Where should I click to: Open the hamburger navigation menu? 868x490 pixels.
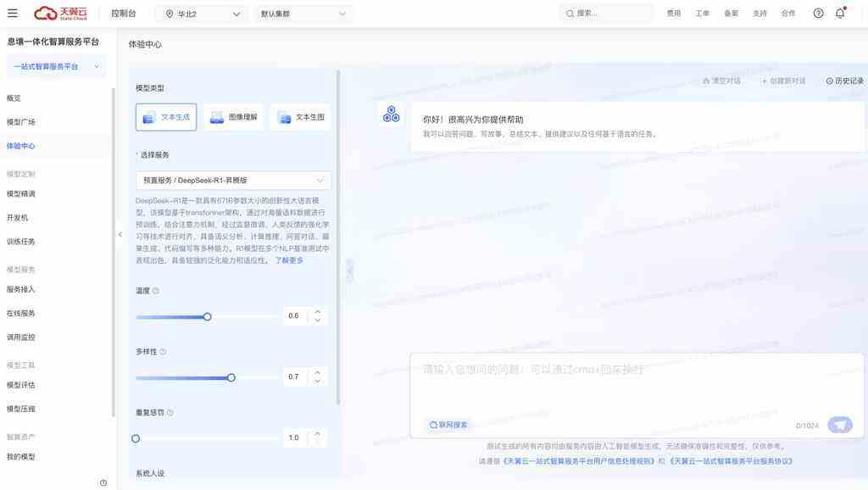pyautogui.click(x=12, y=14)
